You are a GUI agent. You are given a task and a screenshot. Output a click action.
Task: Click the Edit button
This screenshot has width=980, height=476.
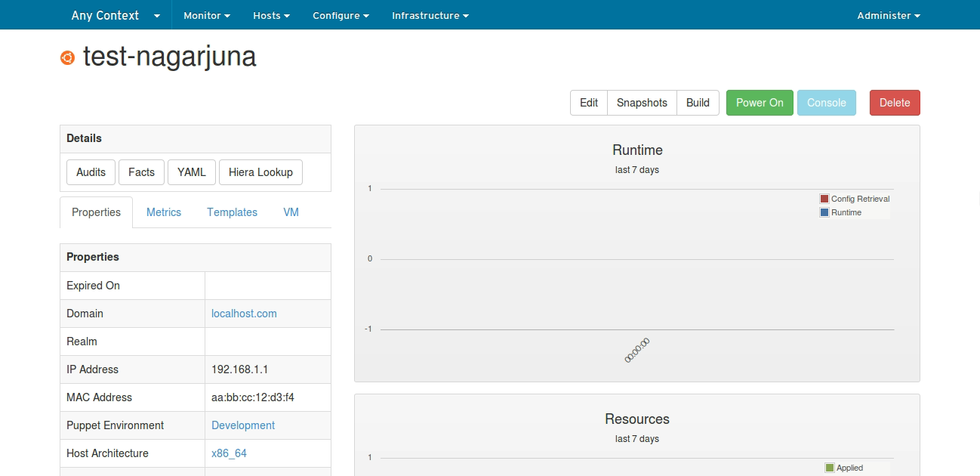pyautogui.click(x=589, y=103)
